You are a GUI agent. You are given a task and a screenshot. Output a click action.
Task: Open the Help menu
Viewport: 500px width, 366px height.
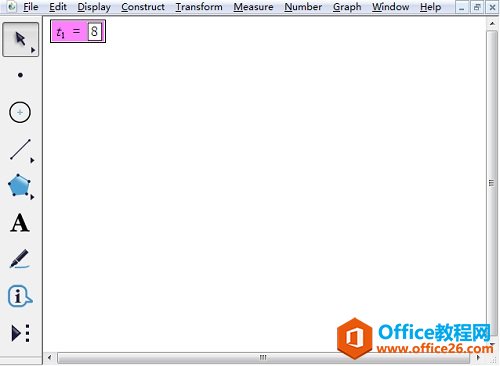tap(430, 7)
